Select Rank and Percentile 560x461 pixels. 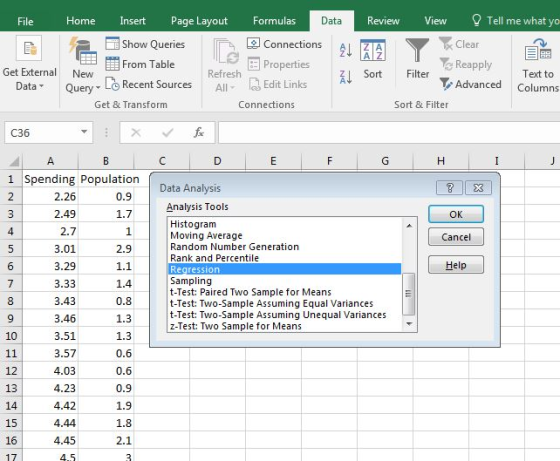point(285,258)
